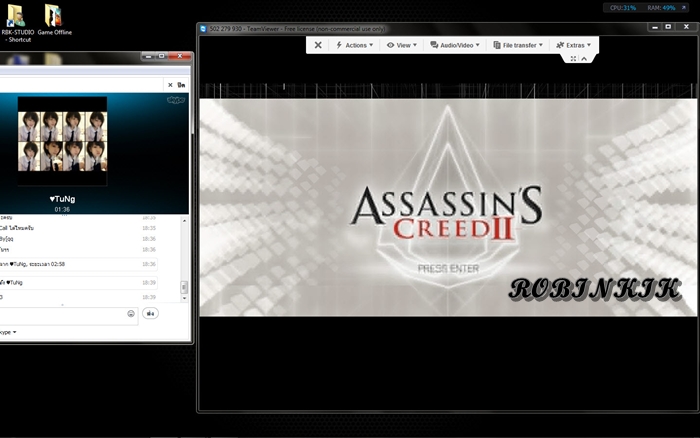Click the TuNg profile picture in Skype
This screenshot has height=438, width=700.
(x=62, y=141)
